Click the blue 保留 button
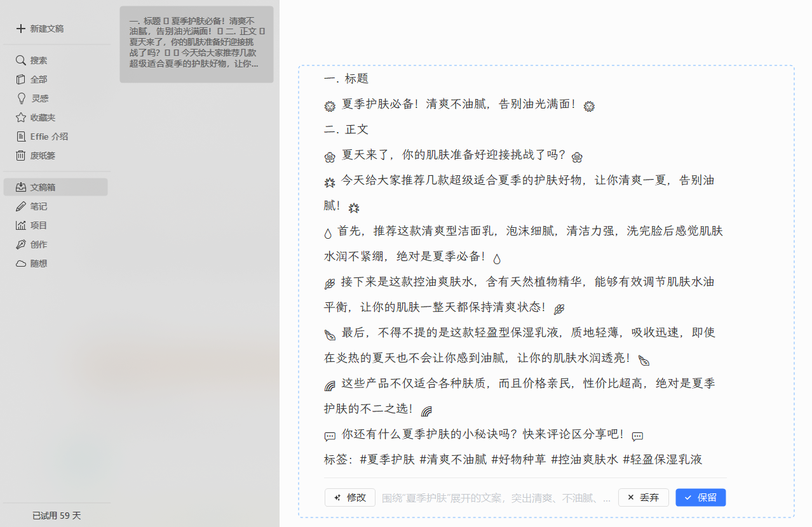Image resolution: width=812 pixels, height=527 pixels. [701, 498]
